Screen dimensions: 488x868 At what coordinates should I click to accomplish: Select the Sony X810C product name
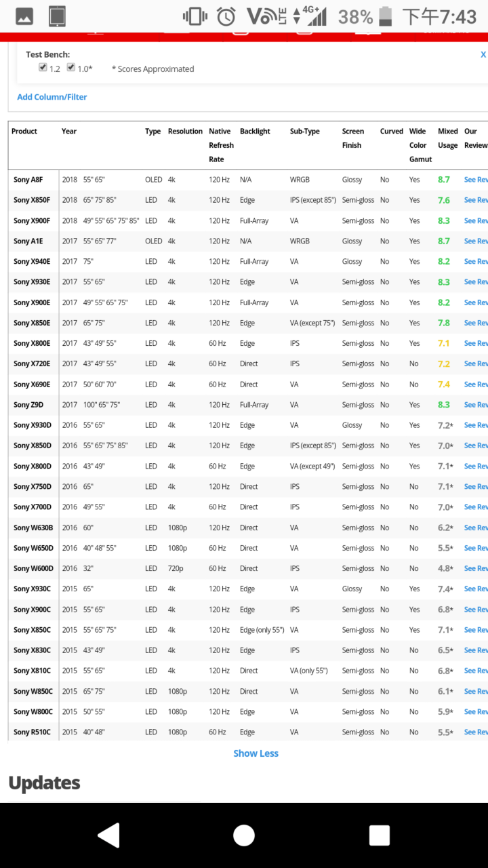pos(32,671)
